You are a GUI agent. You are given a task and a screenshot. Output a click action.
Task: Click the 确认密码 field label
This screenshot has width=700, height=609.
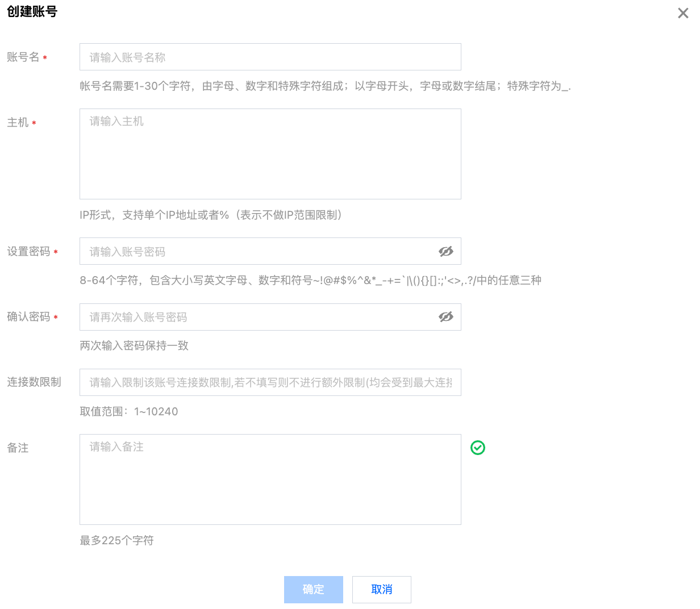click(x=28, y=316)
